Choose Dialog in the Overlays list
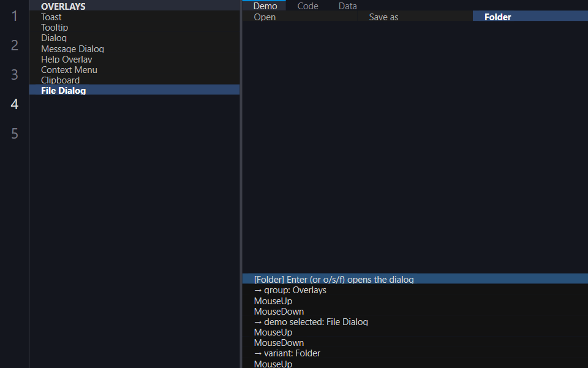The image size is (588, 368). tap(134, 38)
